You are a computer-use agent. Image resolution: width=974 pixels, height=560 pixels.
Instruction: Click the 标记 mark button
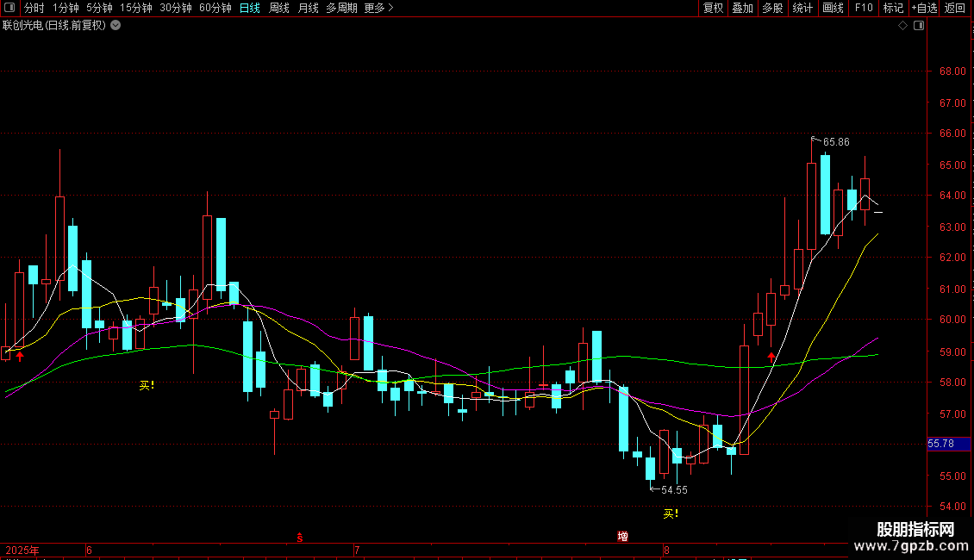coord(893,8)
